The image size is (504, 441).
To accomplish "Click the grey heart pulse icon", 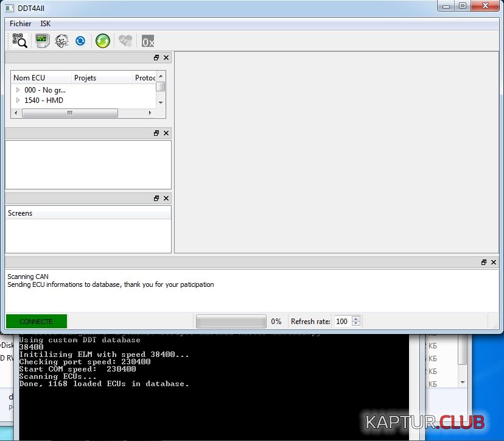I will pyautogui.click(x=125, y=41).
